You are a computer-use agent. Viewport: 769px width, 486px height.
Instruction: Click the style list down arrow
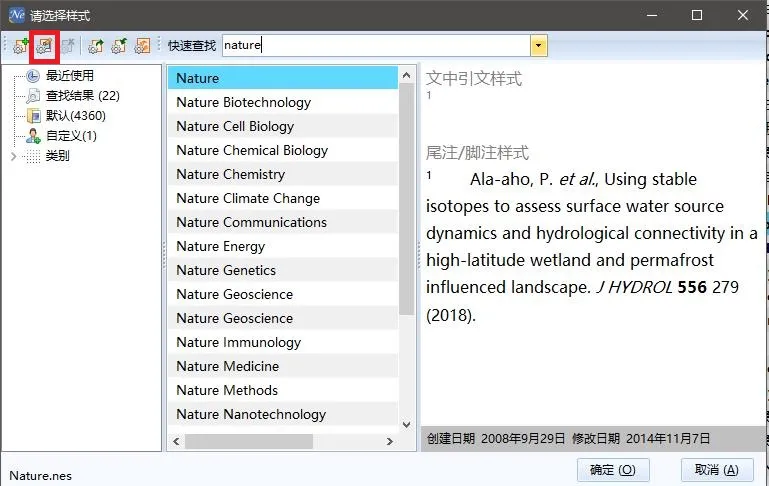click(x=406, y=425)
